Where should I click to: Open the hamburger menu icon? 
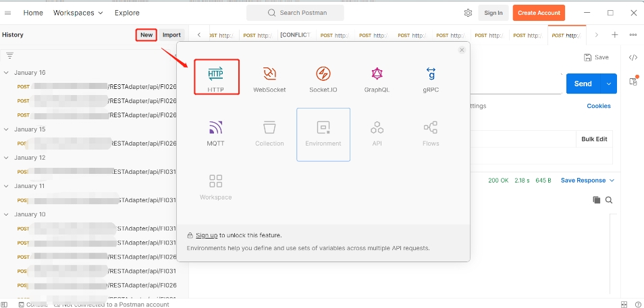(x=8, y=13)
